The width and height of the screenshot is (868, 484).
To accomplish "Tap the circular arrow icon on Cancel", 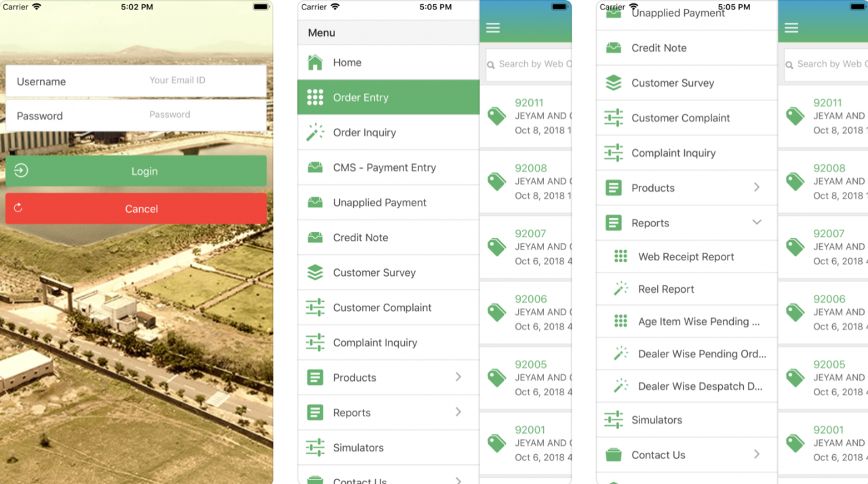I will click(18, 208).
